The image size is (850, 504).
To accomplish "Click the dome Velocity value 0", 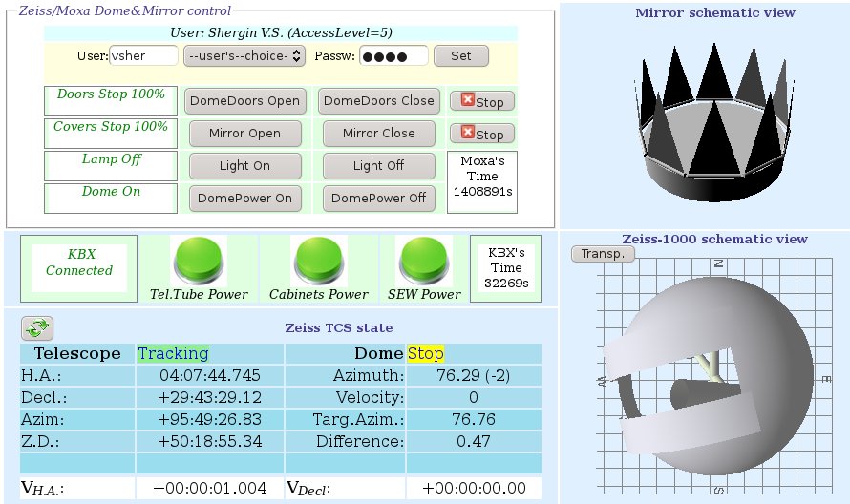I will [x=474, y=398].
